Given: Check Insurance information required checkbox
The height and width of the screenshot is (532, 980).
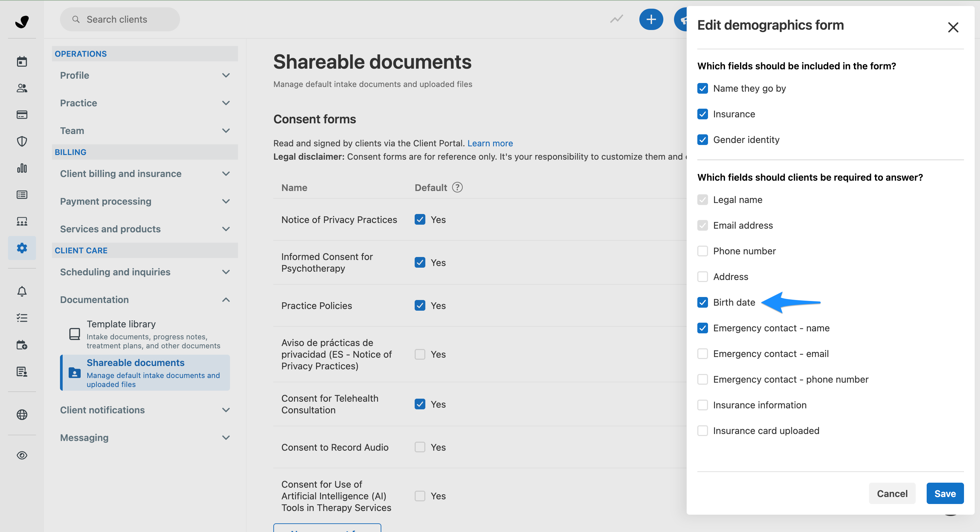Looking at the screenshot, I should coord(703,405).
